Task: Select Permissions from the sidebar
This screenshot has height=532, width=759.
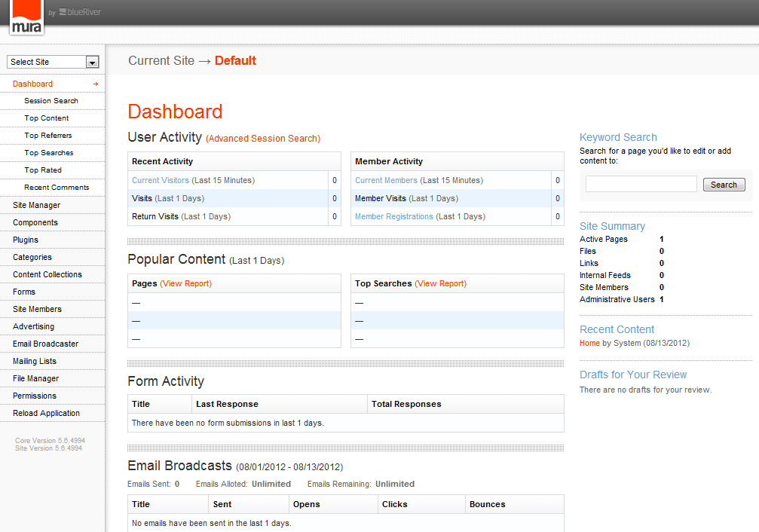Action: (x=34, y=396)
